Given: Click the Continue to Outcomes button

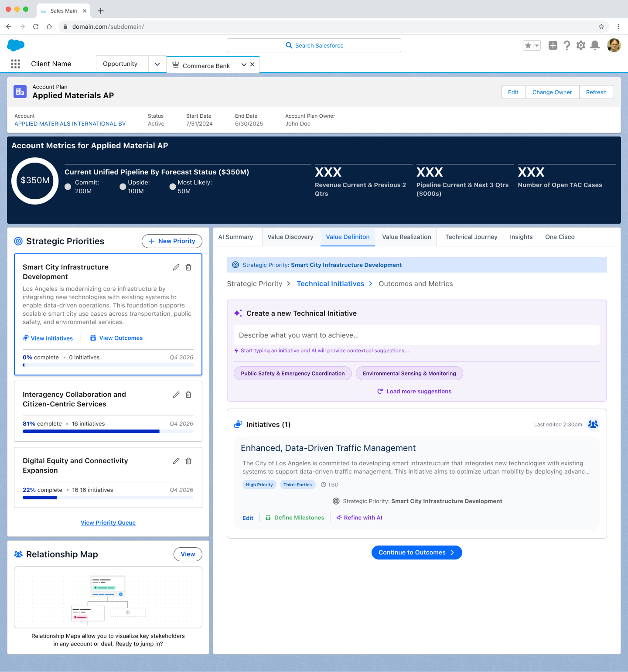Looking at the screenshot, I should 416,553.
